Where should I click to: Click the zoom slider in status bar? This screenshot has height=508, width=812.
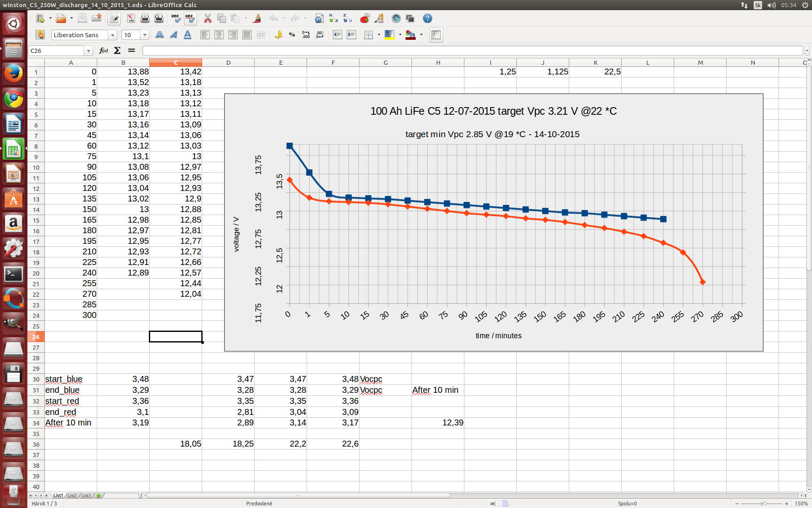tap(764, 504)
